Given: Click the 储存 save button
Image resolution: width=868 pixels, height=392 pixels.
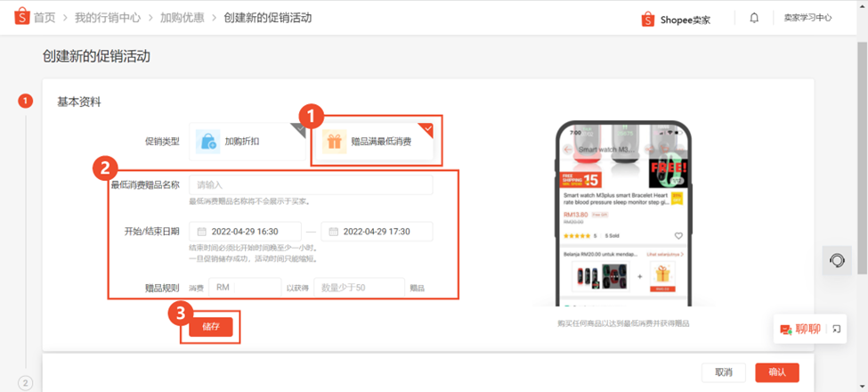Looking at the screenshot, I should 211,327.
